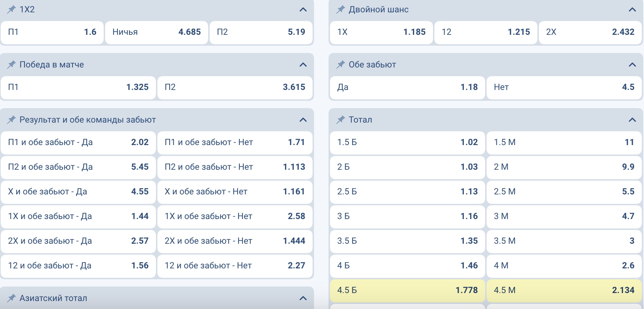Pin the Тотал market
644x309 pixels.
click(340, 120)
